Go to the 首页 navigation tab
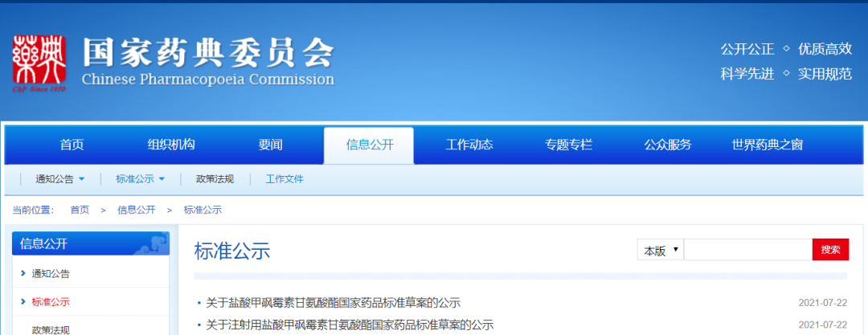The height and width of the screenshot is (335, 868). [72, 145]
